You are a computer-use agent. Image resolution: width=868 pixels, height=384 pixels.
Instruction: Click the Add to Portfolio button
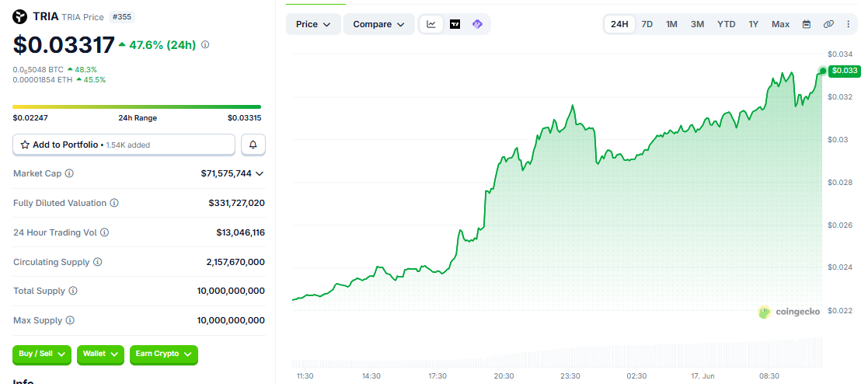(124, 145)
